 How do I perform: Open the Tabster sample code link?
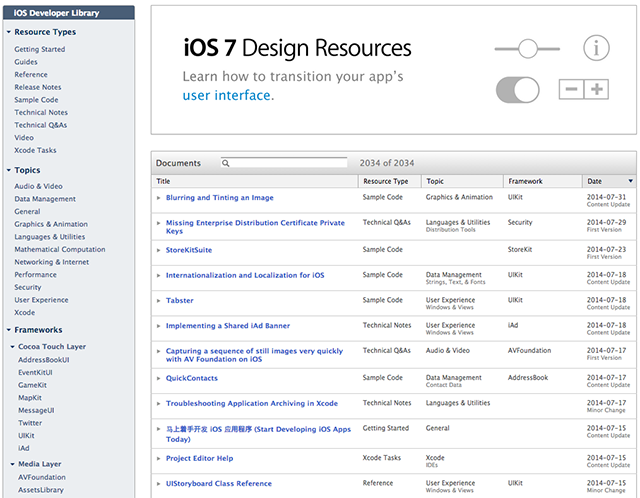click(x=180, y=300)
